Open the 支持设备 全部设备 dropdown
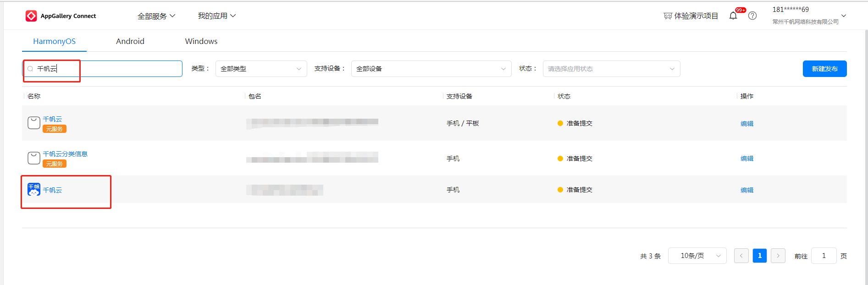The image size is (868, 285). tap(431, 69)
